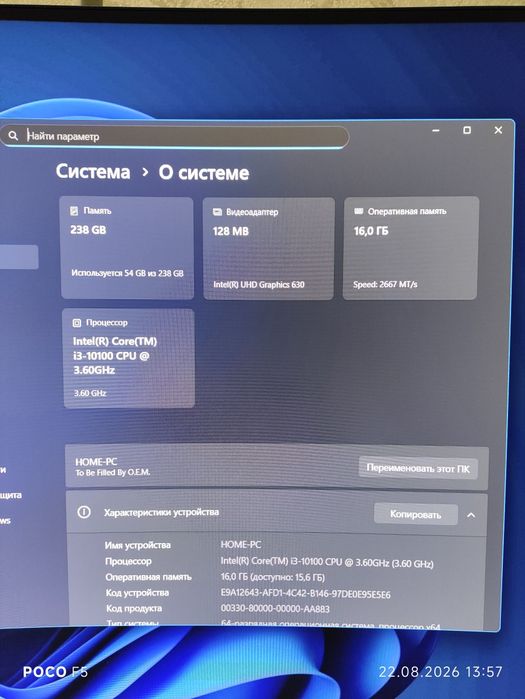Click the 'Код устройства' row label
Screen dimensions: 525x699
coord(137,593)
